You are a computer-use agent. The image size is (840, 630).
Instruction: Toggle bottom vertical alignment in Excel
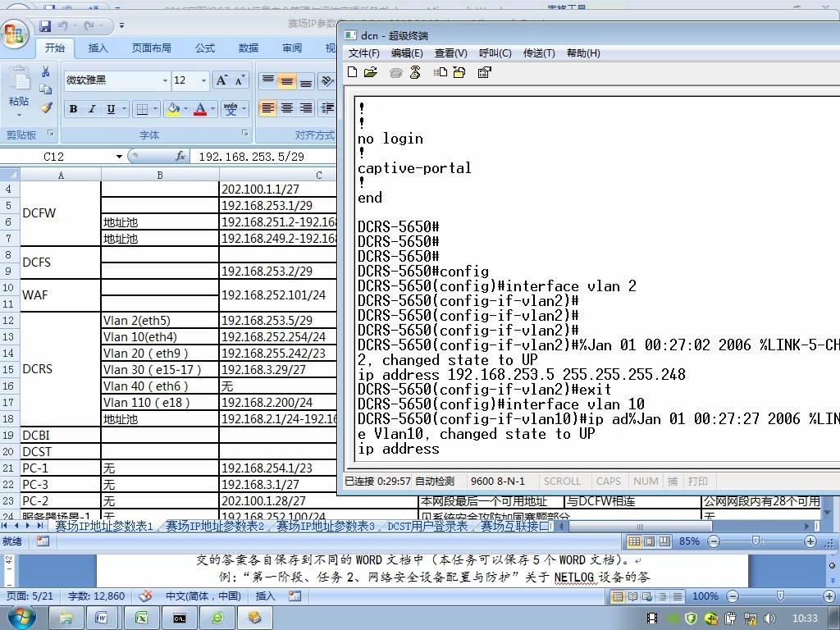(306, 81)
